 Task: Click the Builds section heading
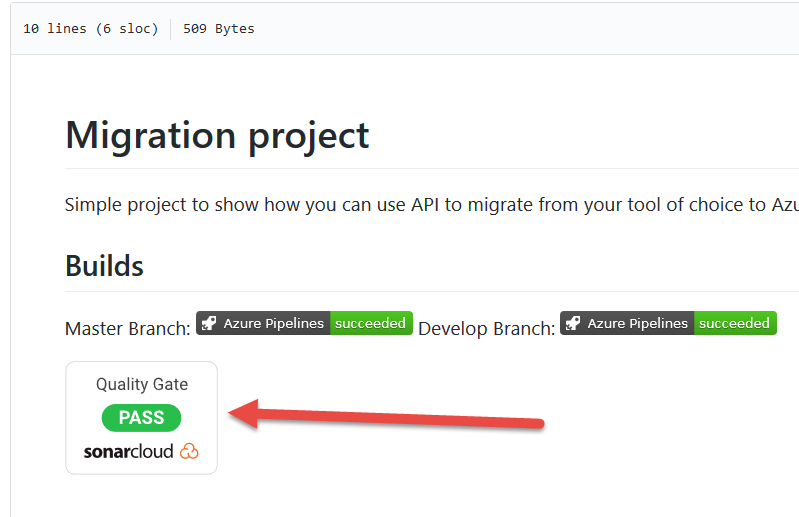(104, 266)
